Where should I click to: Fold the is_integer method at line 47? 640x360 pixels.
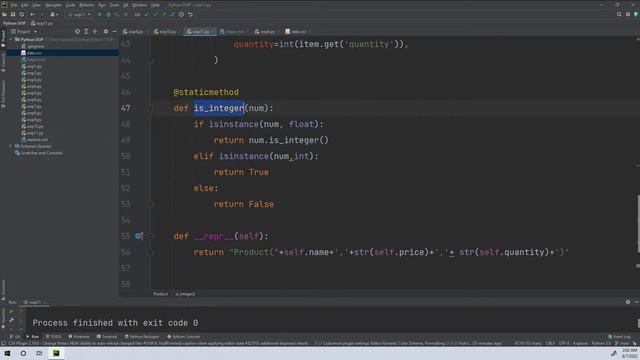coord(150,108)
